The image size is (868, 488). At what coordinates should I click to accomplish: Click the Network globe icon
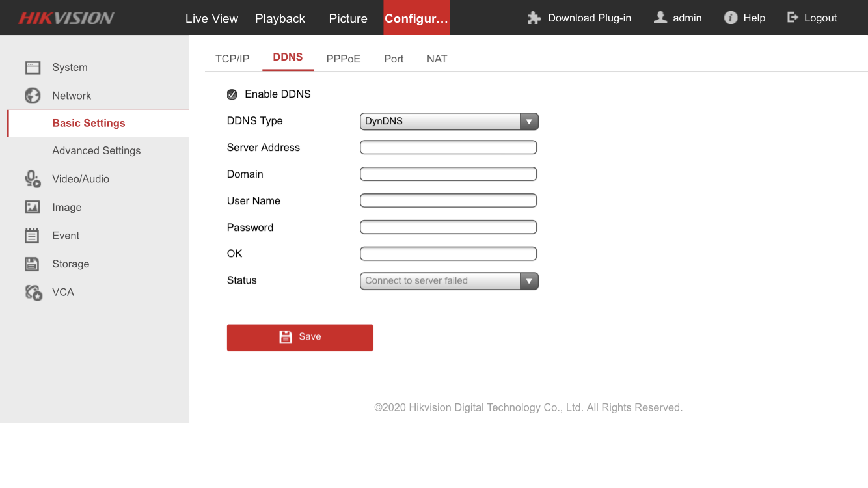point(33,96)
